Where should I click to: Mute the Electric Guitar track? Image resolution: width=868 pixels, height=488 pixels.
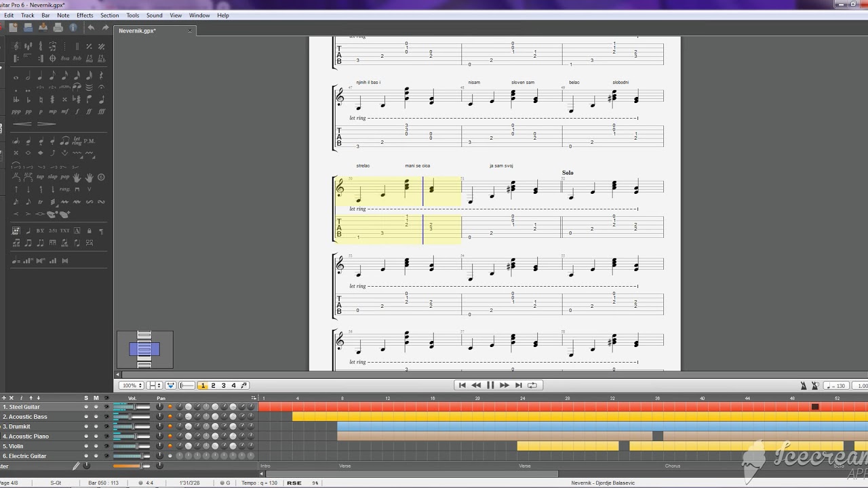(96, 456)
